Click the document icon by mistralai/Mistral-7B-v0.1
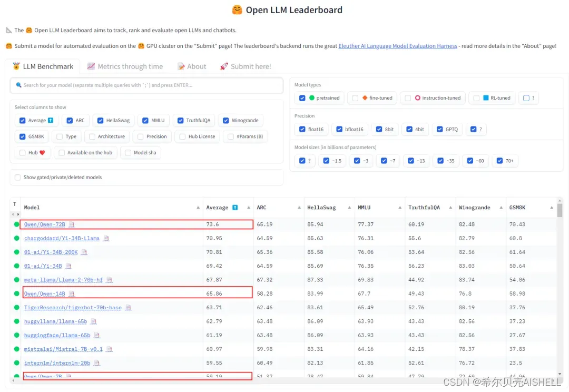This screenshot has height=392, width=569. coord(109,349)
